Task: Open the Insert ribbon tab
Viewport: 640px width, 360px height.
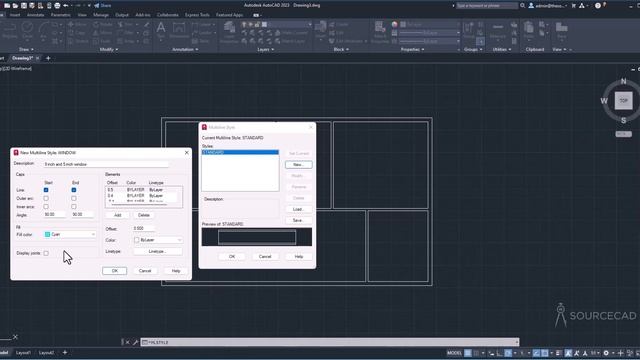Action: (15, 15)
